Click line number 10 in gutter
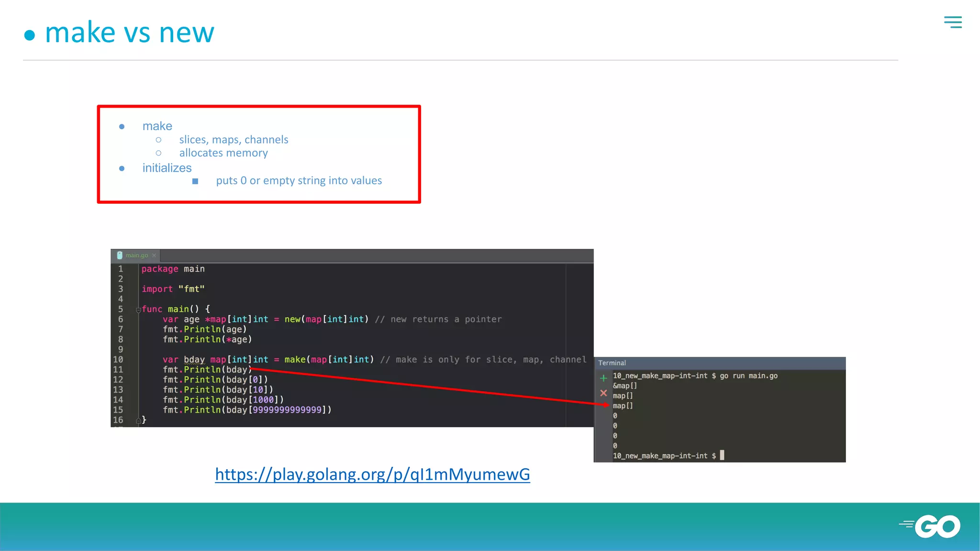 coord(118,359)
